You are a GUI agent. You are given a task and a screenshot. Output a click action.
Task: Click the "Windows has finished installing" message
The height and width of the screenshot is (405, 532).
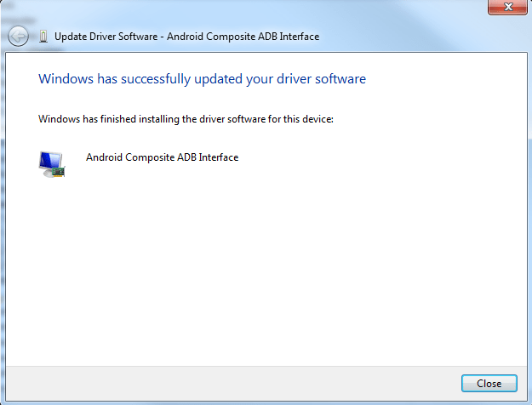186,119
